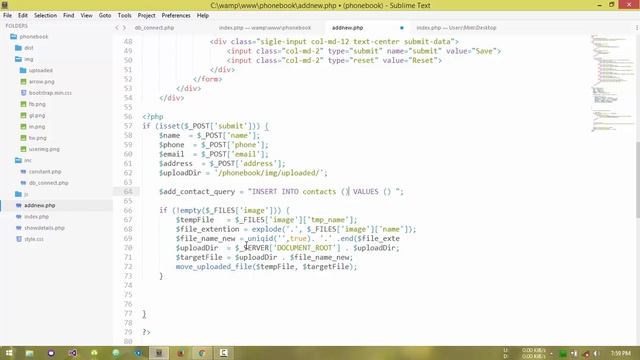Image resolution: width=640 pixels, height=360 pixels.
Task: Collapse the phonebook root folder
Action: tap(14, 37)
